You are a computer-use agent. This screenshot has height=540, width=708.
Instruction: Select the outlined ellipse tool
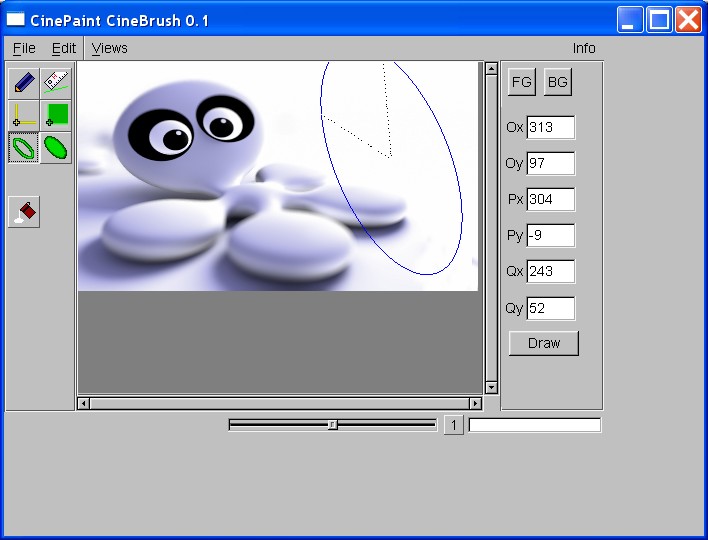click(x=24, y=148)
